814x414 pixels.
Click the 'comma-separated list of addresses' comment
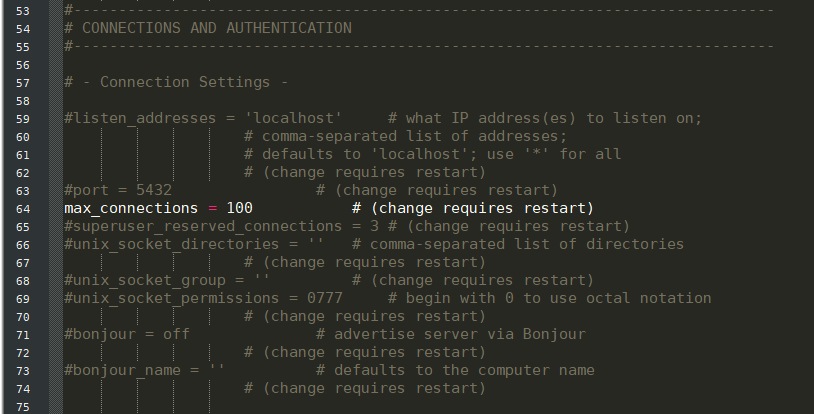point(405,136)
